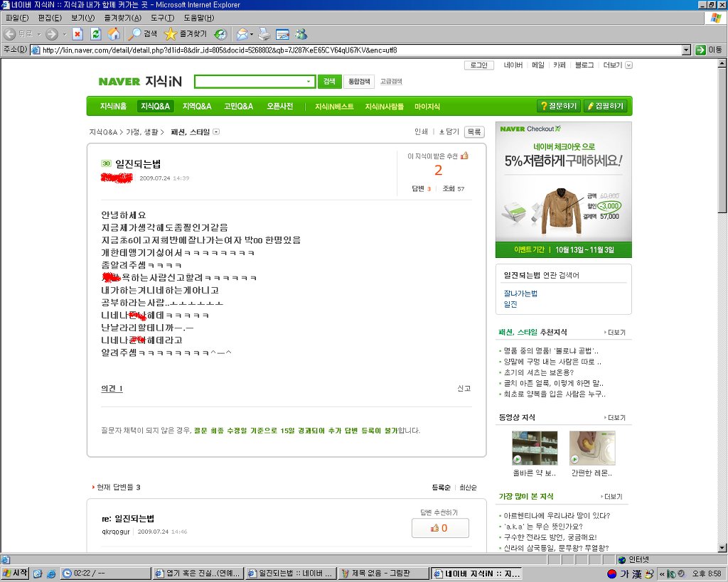Print page with printer icon
Screen dimensions: 728x582
[264, 34]
